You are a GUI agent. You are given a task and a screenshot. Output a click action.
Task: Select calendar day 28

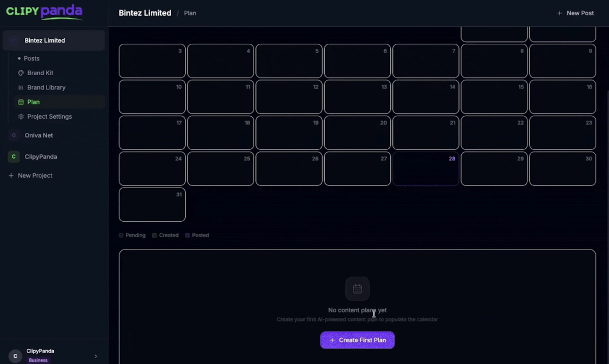[x=426, y=168]
